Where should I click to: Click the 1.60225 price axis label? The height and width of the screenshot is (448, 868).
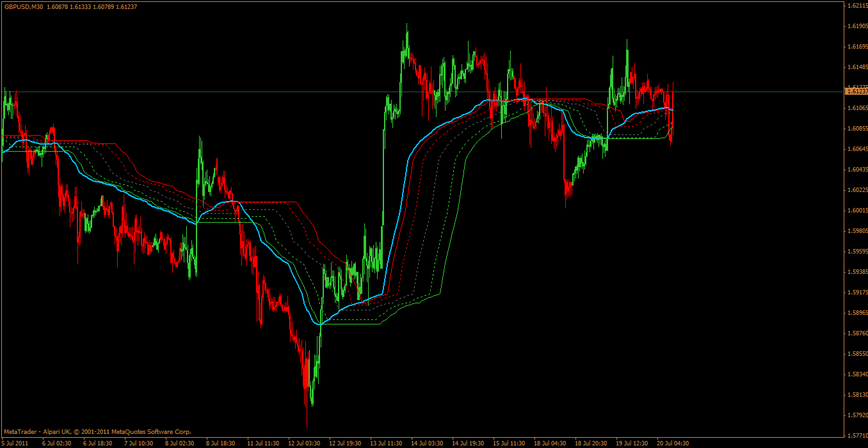click(856, 190)
